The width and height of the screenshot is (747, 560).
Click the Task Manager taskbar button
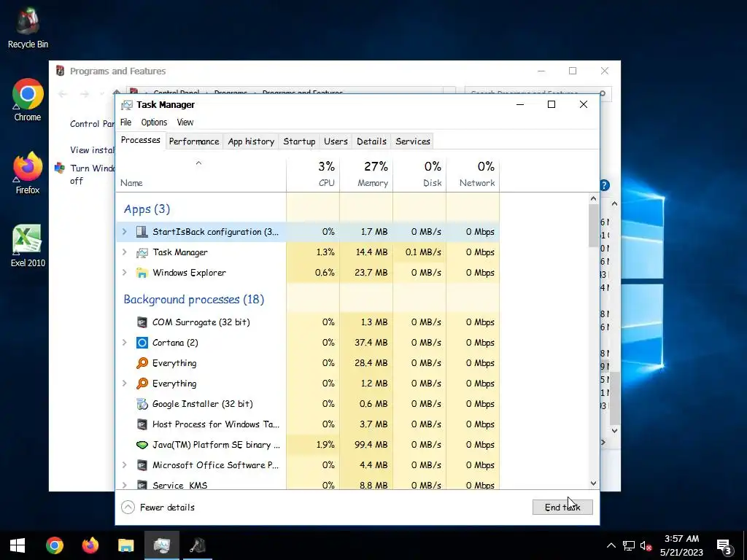click(162, 545)
